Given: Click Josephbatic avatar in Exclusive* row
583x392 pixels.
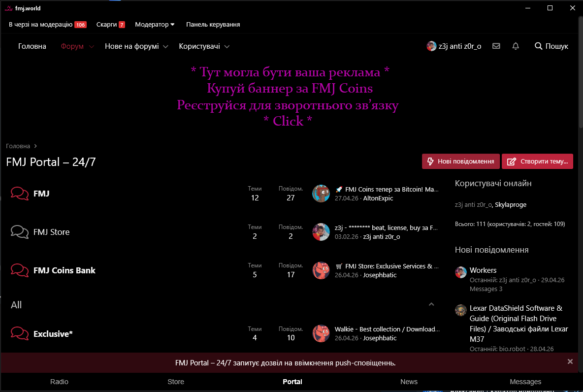Looking at the screenshot, I should pos(321,333).
